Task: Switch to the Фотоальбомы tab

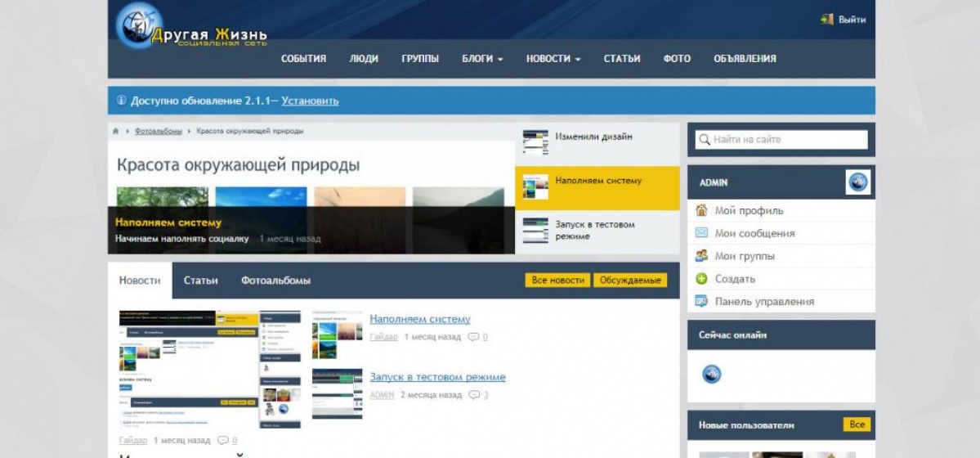Action: click(275, 281)
